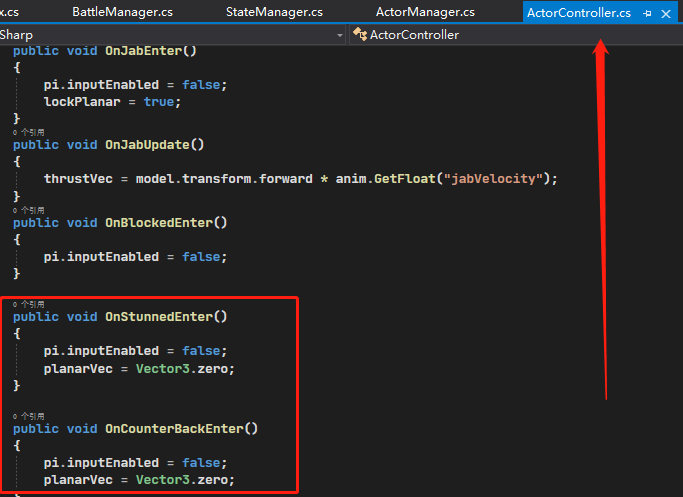Open references link above OnJabUpdate
The height and width of the screenshot is (497, 683).
tap(29, 132)
